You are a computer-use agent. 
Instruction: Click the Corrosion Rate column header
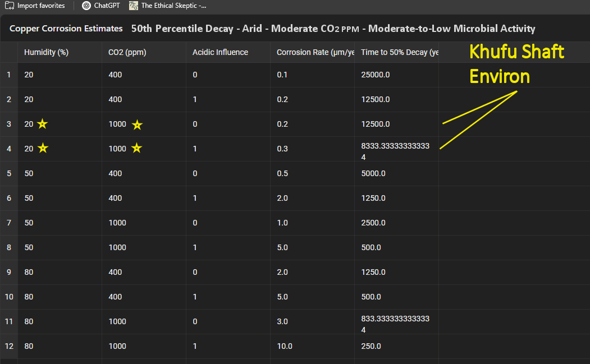[315, 52]
